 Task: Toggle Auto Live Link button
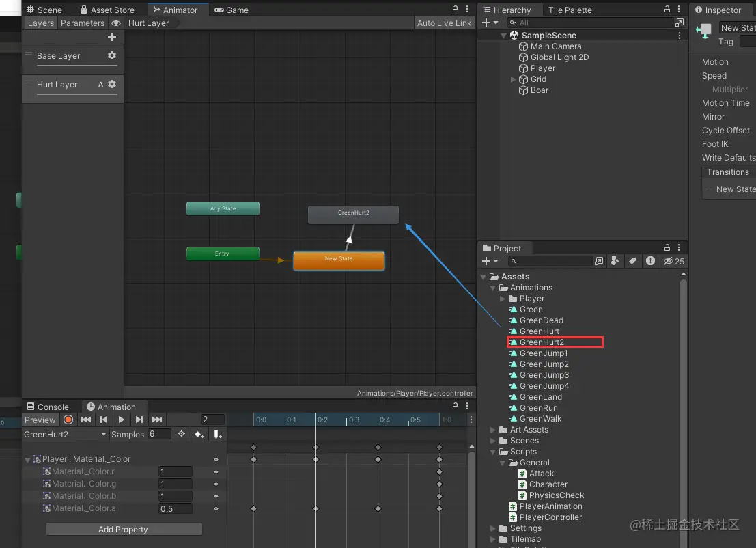pos(444,23)
